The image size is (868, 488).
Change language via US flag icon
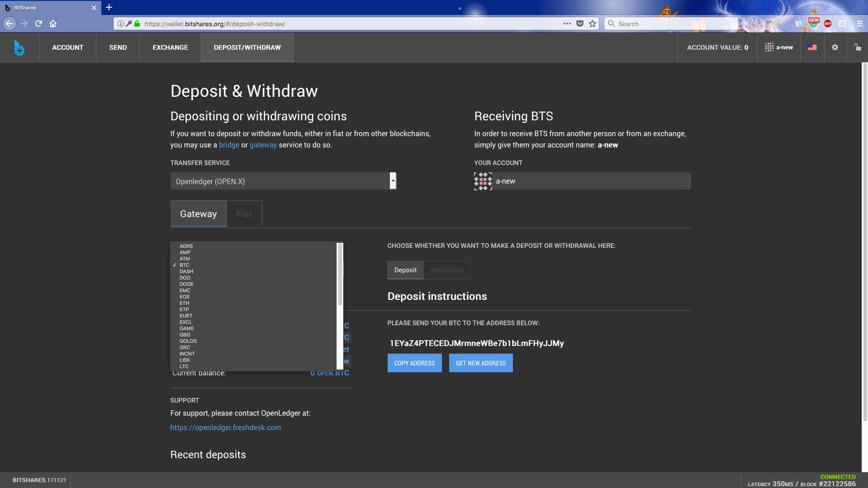click(812, 47)
